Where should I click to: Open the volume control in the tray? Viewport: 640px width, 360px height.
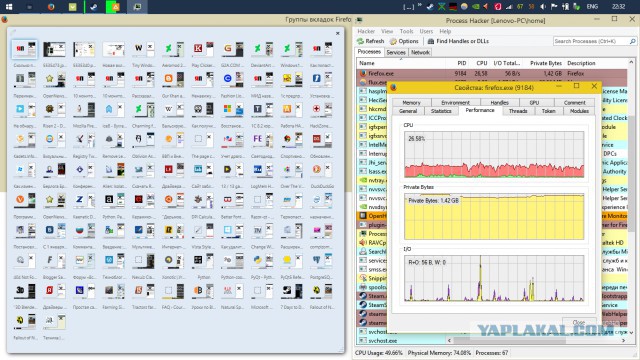click(x=543, y=7)
